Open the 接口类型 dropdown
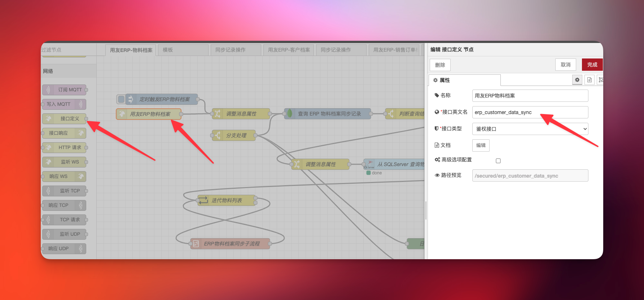 coord(530,129)
